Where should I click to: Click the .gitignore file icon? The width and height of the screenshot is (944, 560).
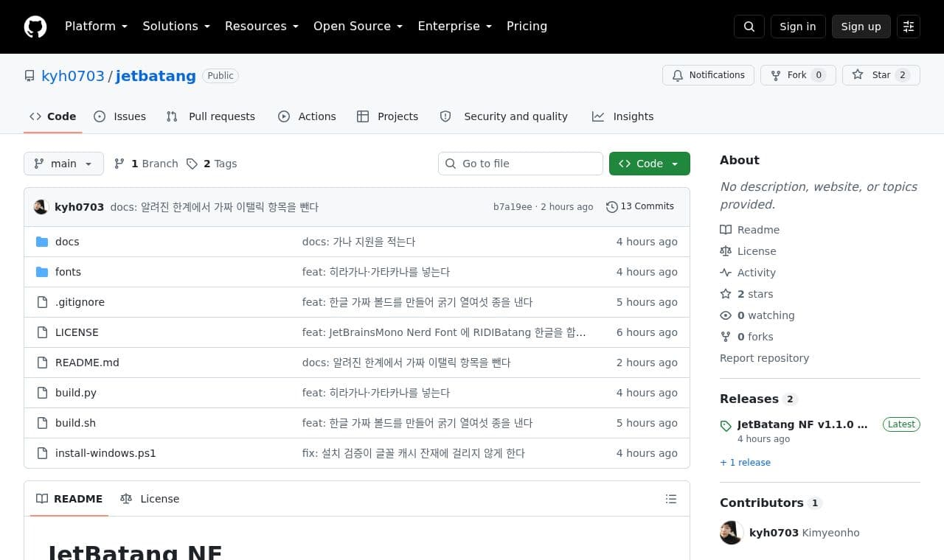[x=42, y=302]
